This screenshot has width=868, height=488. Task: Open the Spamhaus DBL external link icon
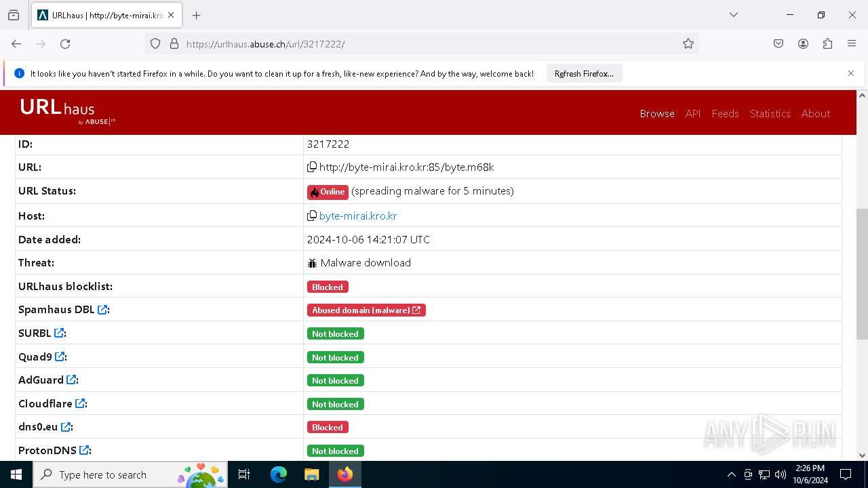102,310
